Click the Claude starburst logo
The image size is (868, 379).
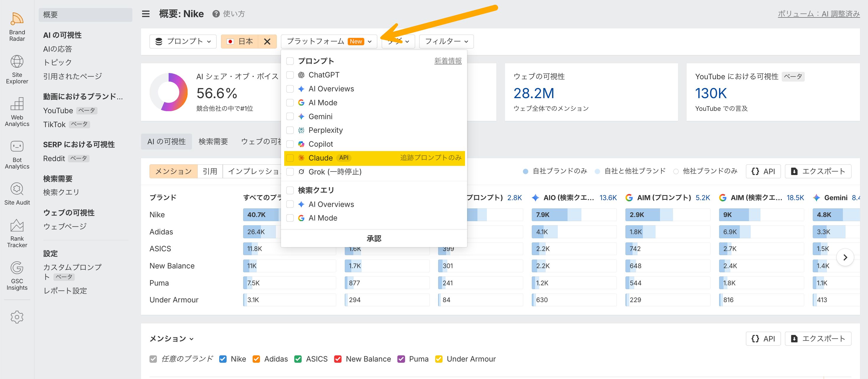click(x=301, y=158)
